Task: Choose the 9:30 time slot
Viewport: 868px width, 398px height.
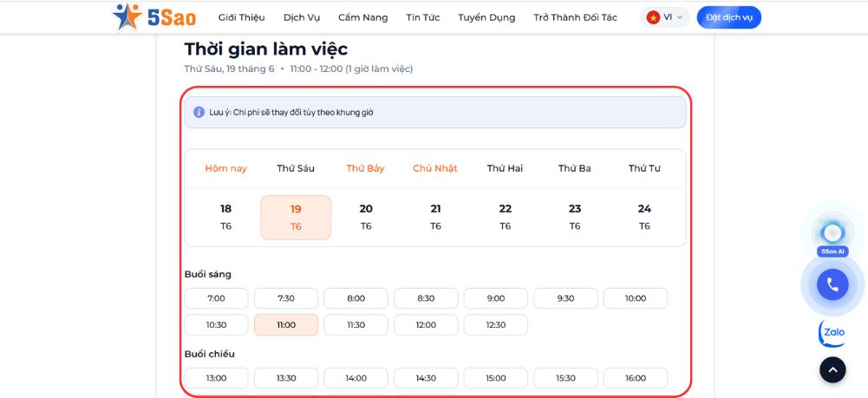Action: coord(565,298)
